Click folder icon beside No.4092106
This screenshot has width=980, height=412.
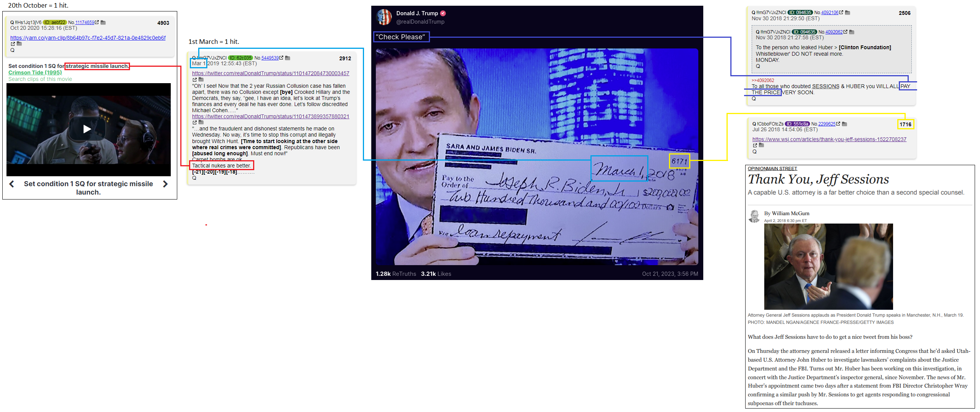tap(848, 13)
